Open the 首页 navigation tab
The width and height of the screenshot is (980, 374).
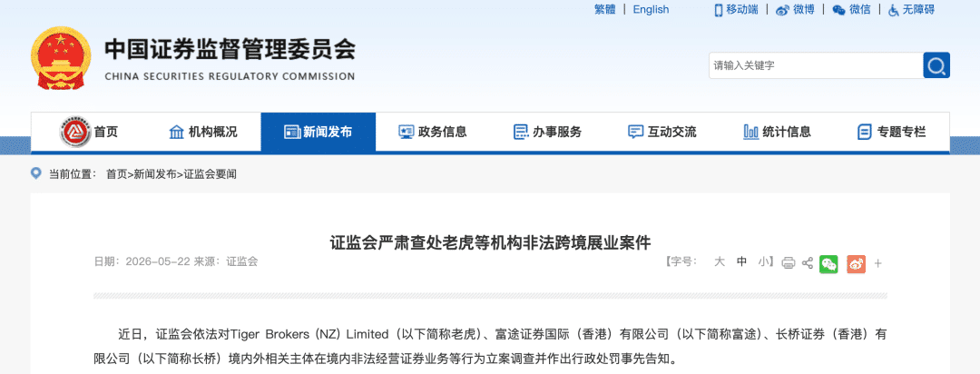[x=88, y=132]
